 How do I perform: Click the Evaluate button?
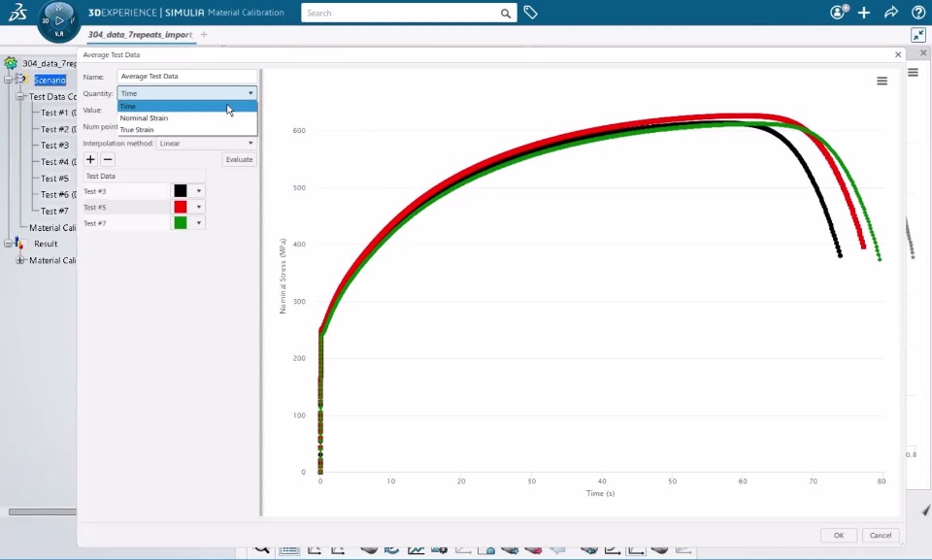point(239,159)
